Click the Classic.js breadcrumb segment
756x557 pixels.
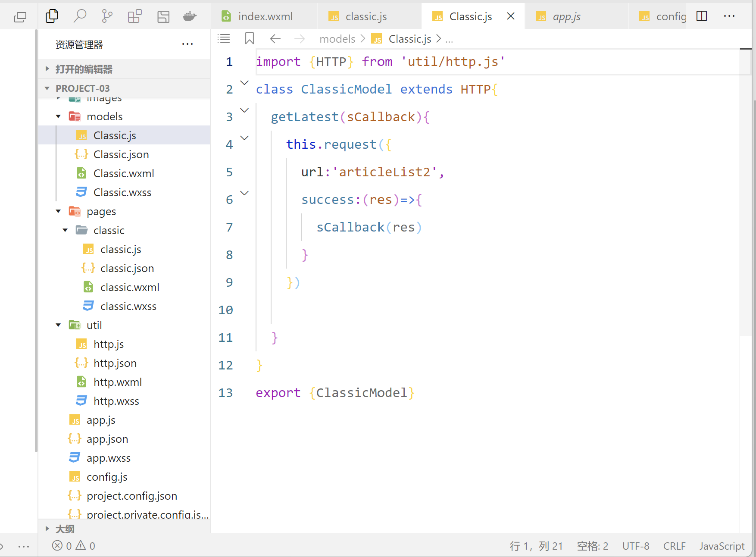coord(409,39)
